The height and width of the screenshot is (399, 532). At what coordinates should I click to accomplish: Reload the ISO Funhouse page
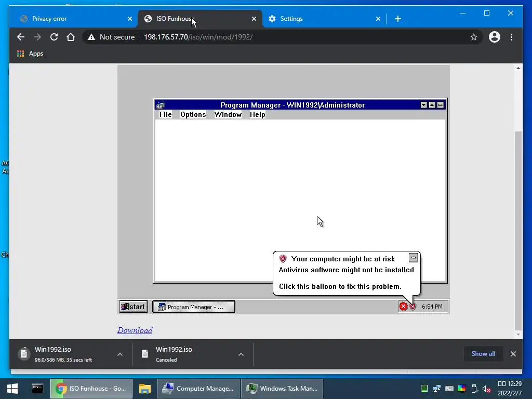click(x=54, y=37)
